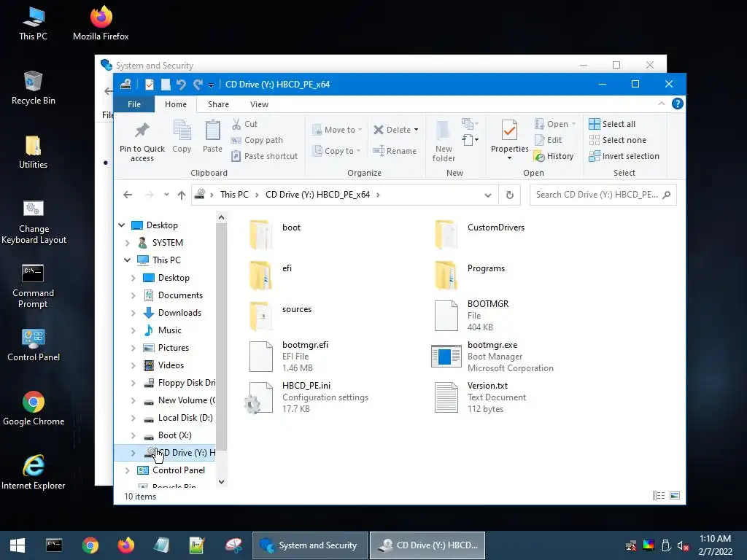Open the Windows Start button
747x560 pixels.
click(x=18, y=545)
